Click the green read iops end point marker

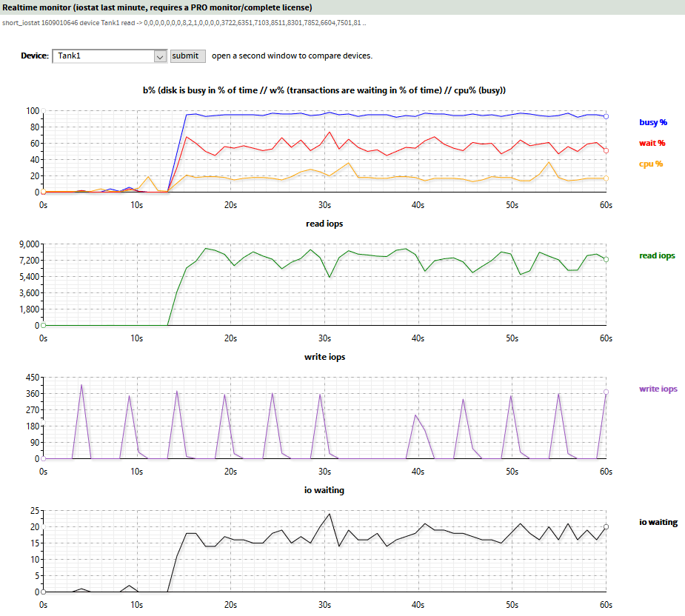606,260
